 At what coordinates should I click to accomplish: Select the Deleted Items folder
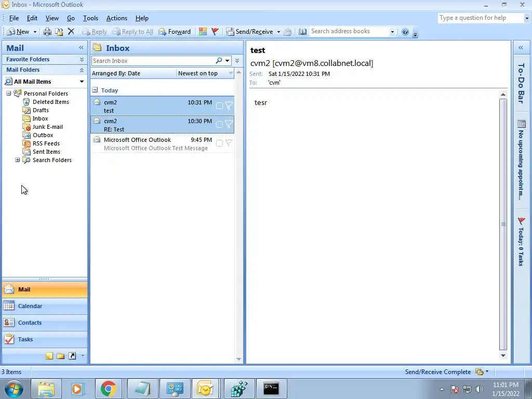(46, 102)
